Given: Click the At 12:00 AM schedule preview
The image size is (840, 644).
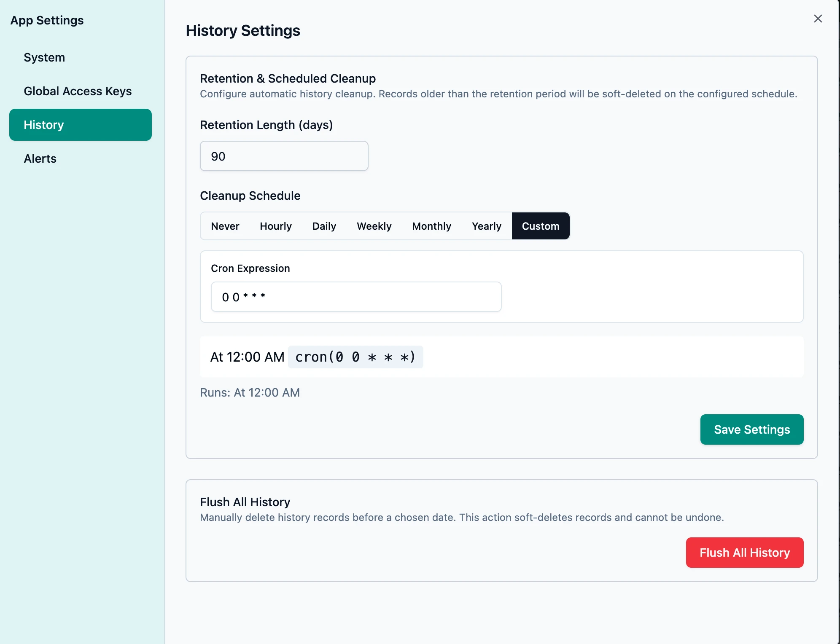Looking at the screenshot, I should coord(247,357).
